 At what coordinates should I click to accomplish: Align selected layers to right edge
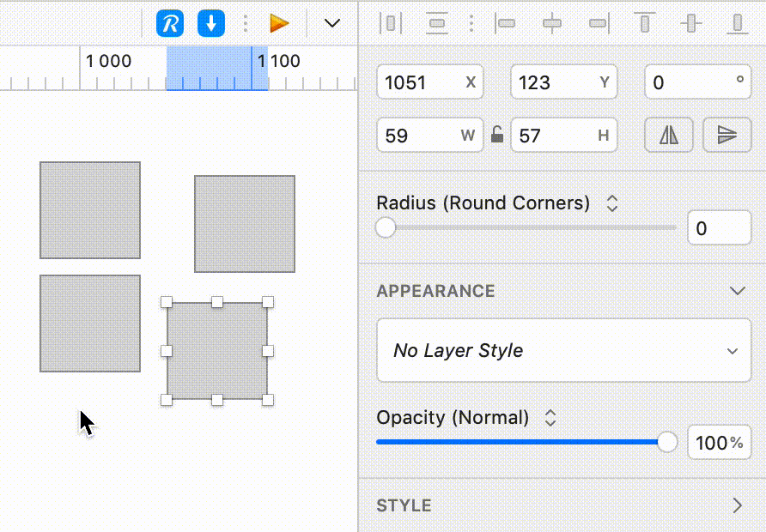(x=599, y=23)
